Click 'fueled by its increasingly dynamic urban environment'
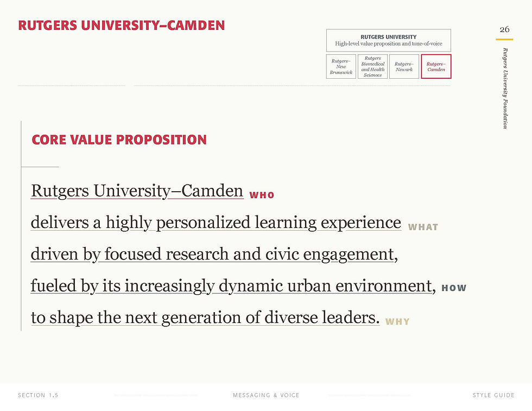Viewport: 532px width, 411px height. coord(231,286)
